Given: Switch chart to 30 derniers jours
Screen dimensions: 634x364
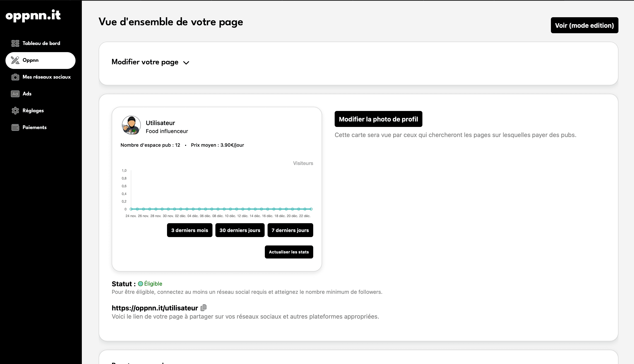Looking at the screenshot, I should [x=240, y=230].
